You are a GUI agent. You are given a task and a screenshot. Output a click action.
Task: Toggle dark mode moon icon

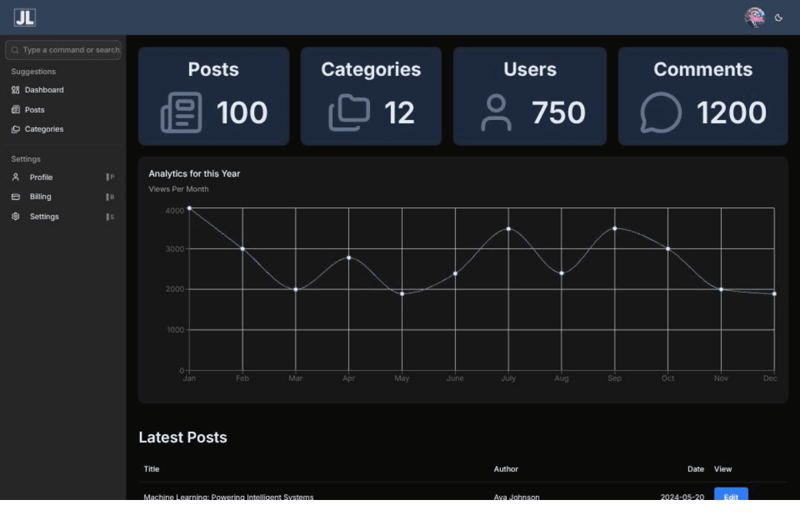pos(779,18)
